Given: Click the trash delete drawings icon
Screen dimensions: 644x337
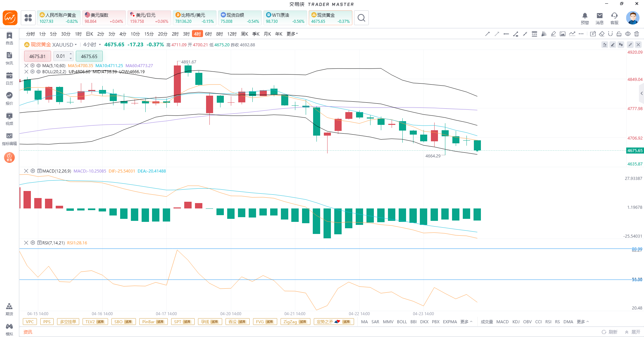Looking at the screenshot, I should point(637,34).
